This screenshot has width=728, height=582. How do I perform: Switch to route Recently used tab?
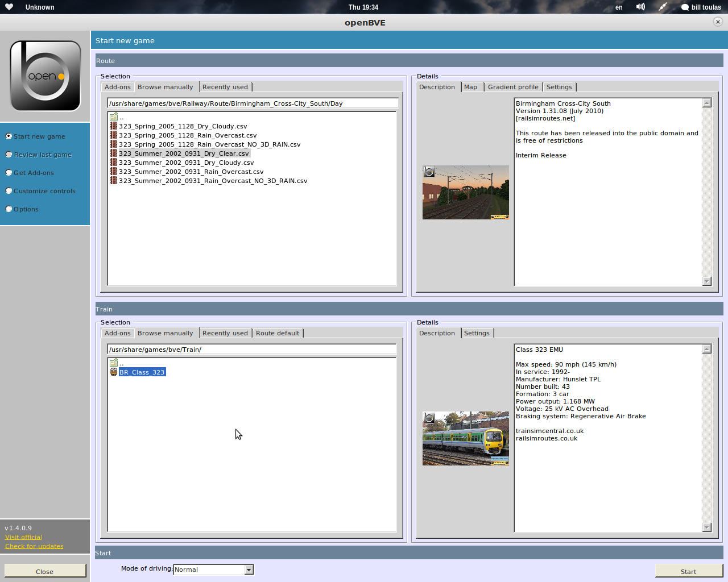point(225,87)
